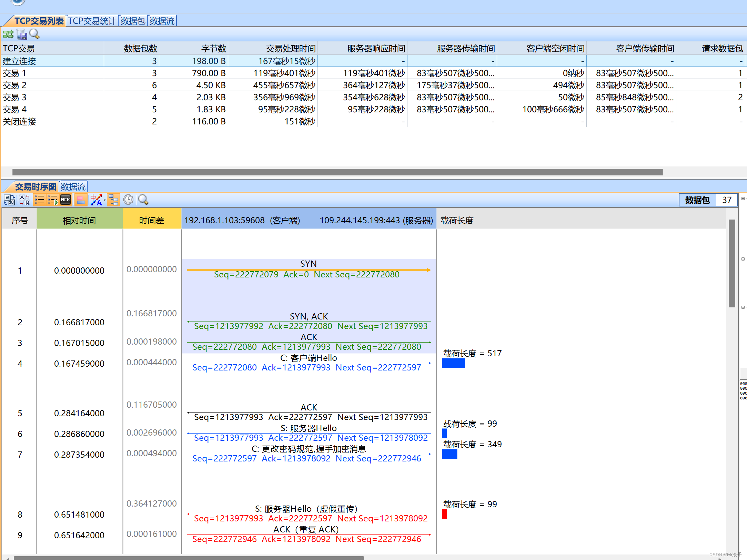
Task: Switch to the TCP交易统计 tab
Action: pyautogui.click(x=92, y=21)
